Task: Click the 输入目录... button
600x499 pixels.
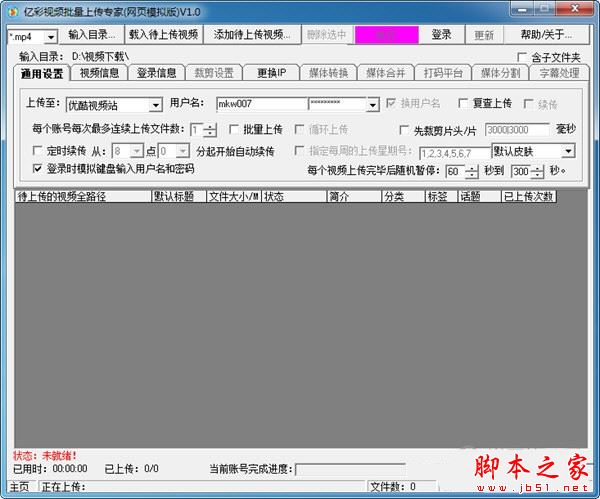Action: click(x=91, y=35)
